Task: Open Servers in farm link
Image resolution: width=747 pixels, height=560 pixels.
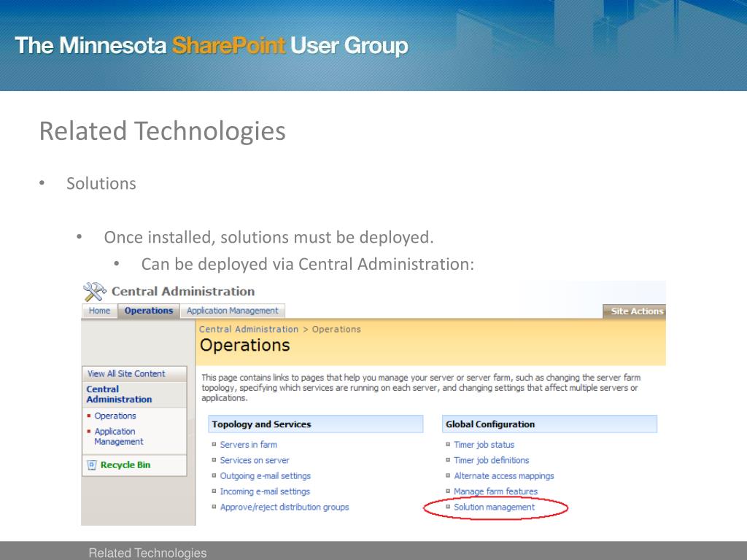Action: [x=249, y=445]
